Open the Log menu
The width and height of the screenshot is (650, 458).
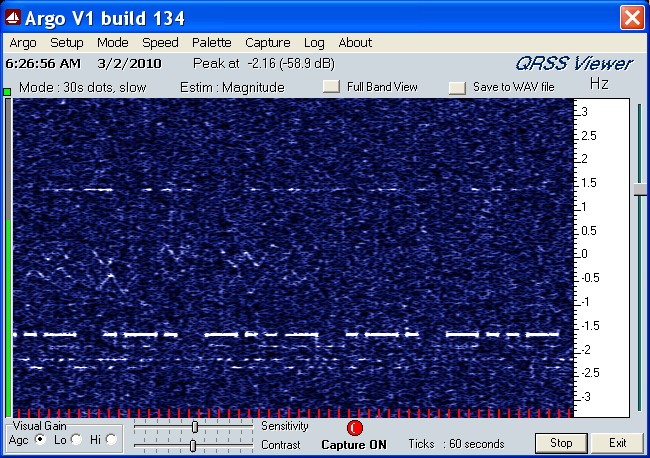[314, 43]
